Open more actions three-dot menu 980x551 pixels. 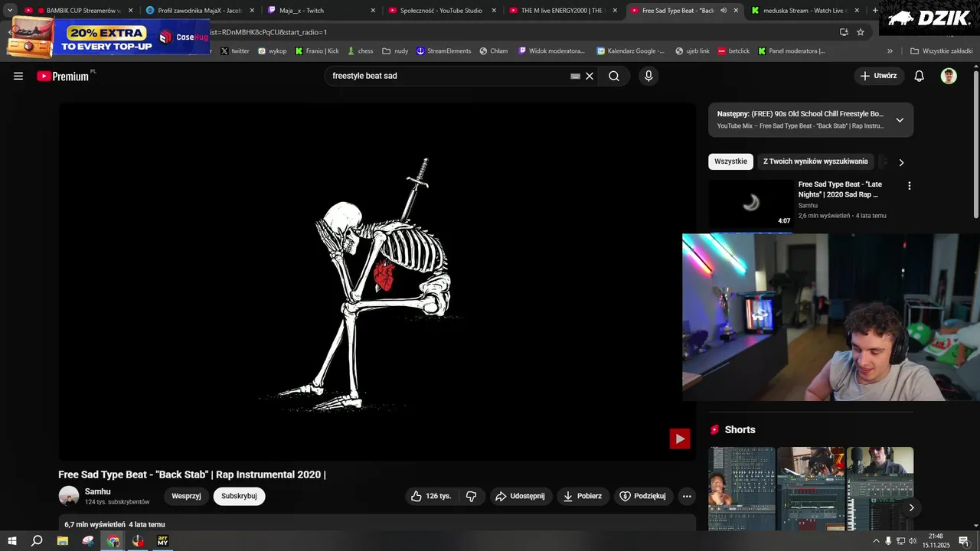pyautogui.click(x=687, y=496)
